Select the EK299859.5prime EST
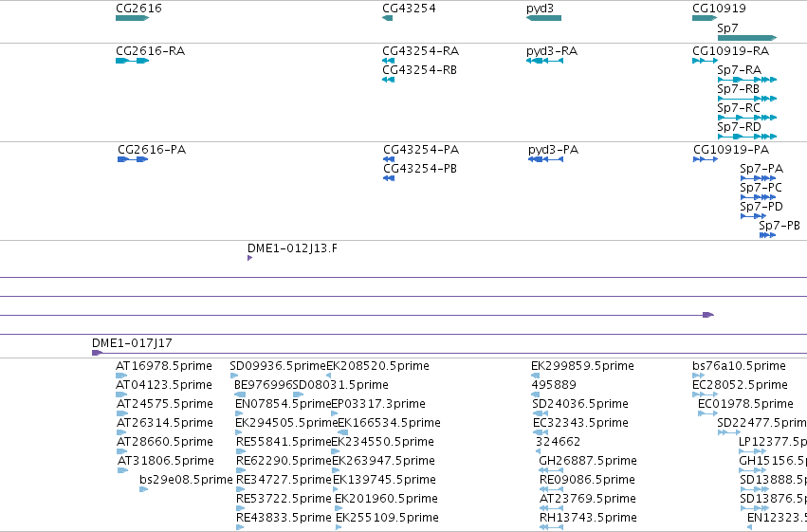807x532 pixels. (535, 376)
